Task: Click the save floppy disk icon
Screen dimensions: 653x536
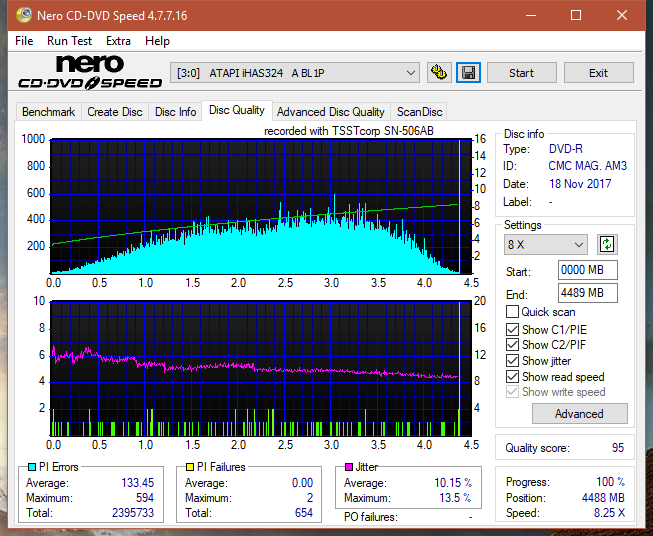Action: click(469, 73)
